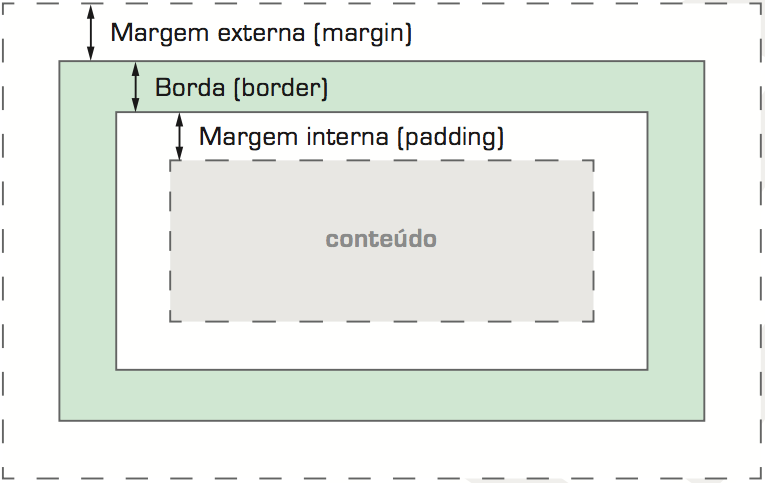Click the 'Margem interna (padding)' label

[351, 137]
